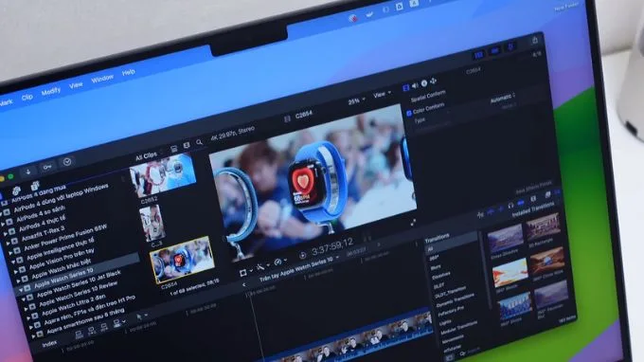Click the append clip to storyline icon

click(x=104, y=327)
